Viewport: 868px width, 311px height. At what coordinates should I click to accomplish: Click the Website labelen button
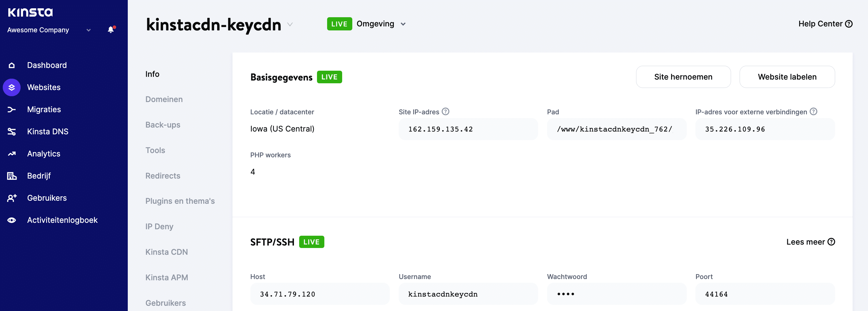coord(787,77)
